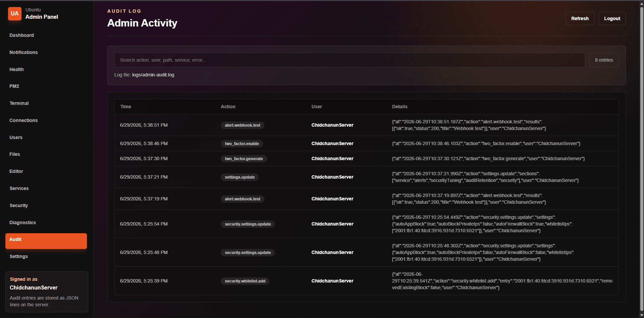Click security.settings.update tag at 5:25:48 PM
The width and height of the screenshot is (644, 318).
click(248, 253)
